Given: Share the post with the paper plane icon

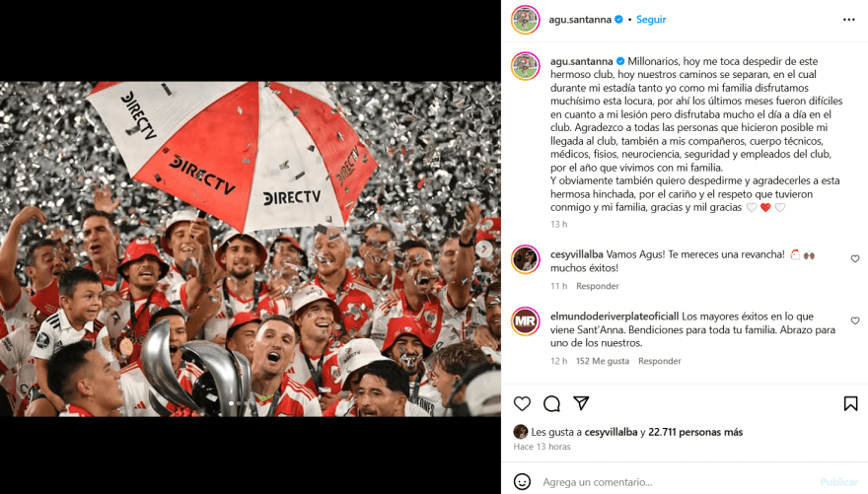Looking at the screenshot, I should (581, 403).
